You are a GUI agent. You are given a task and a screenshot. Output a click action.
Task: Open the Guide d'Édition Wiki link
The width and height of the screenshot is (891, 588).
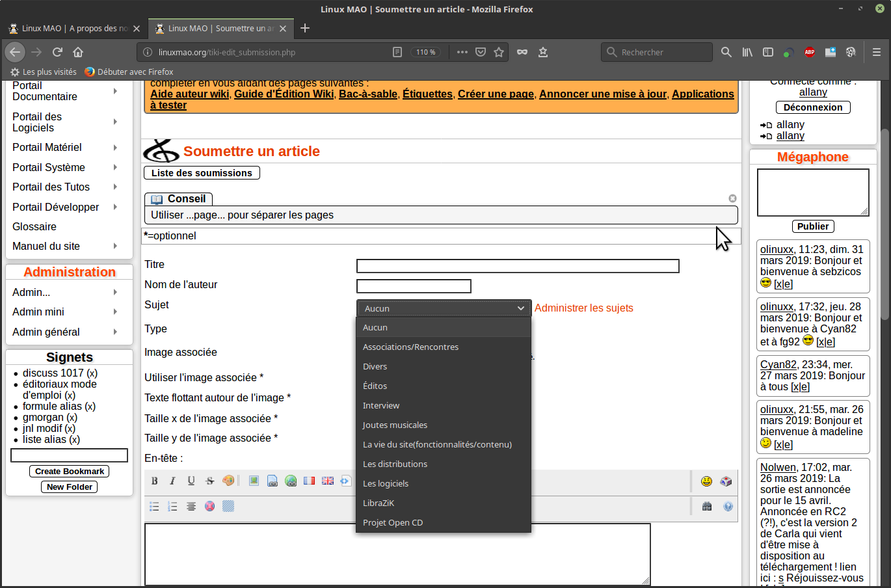(284, 94)
